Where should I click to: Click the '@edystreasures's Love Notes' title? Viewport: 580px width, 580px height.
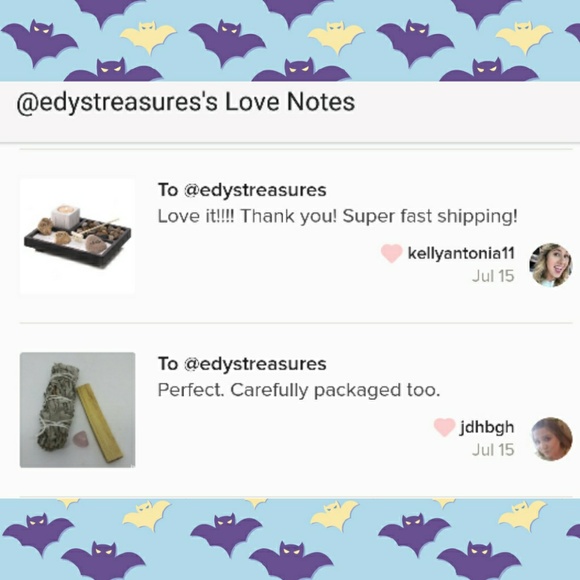pos(186,102)
